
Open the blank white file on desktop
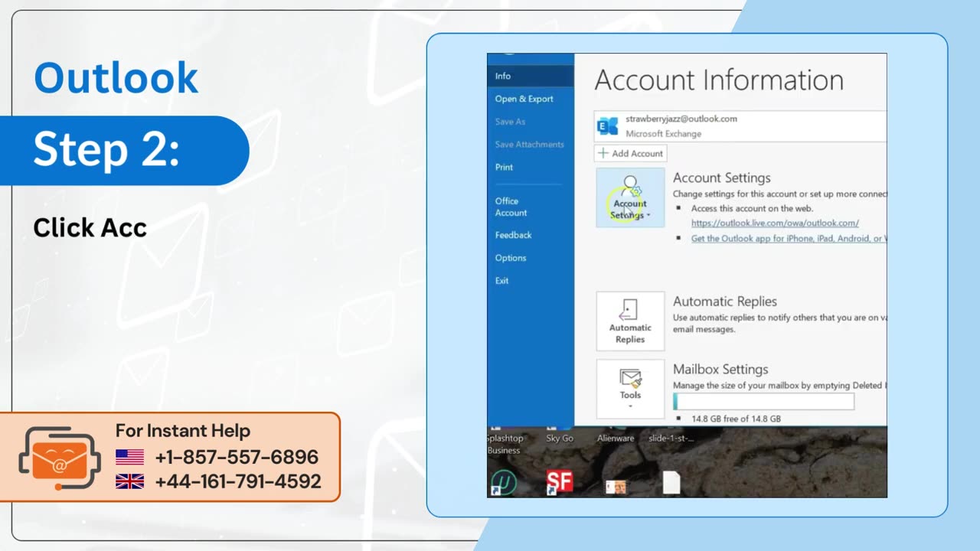click(671, 482)
